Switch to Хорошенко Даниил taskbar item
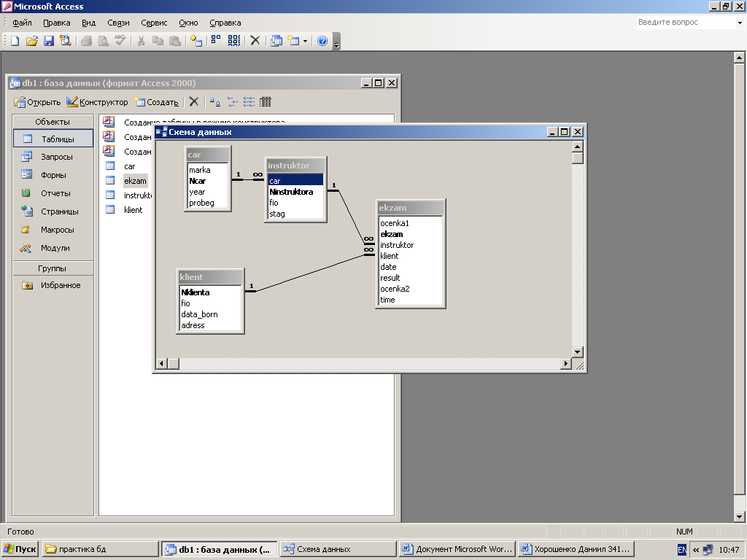Viewport: 747px width, 560px height. (576, 549)
